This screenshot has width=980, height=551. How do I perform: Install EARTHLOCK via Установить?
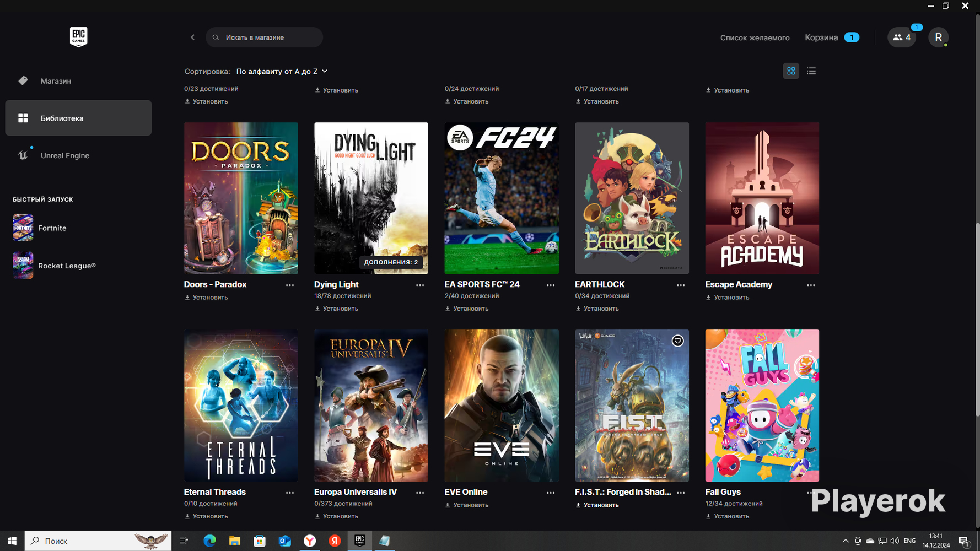[597, 309]
